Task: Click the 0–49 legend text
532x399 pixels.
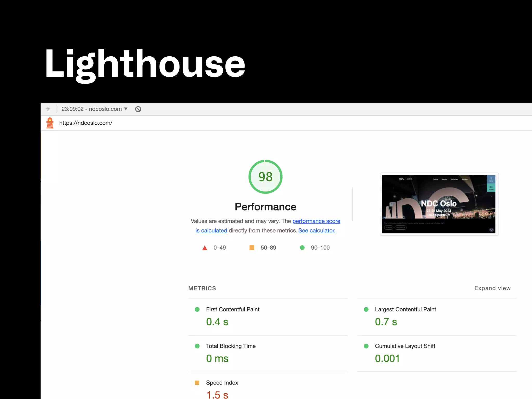Action: click(x=220, y=248)
